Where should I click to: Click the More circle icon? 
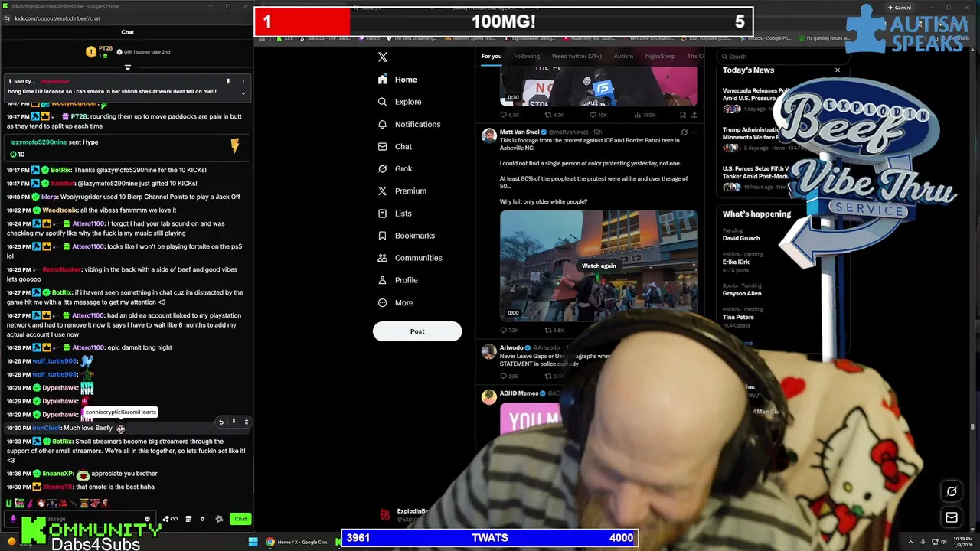tap(382, 302)
